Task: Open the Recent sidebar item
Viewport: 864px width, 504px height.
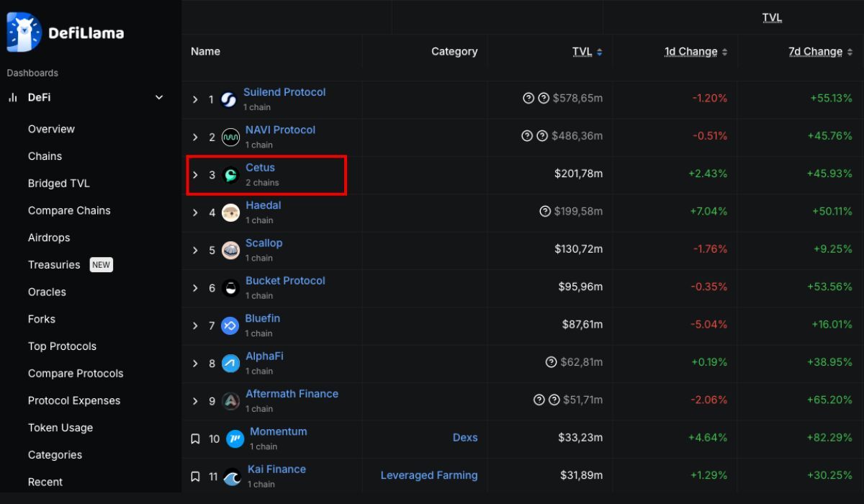Action: 45,482
